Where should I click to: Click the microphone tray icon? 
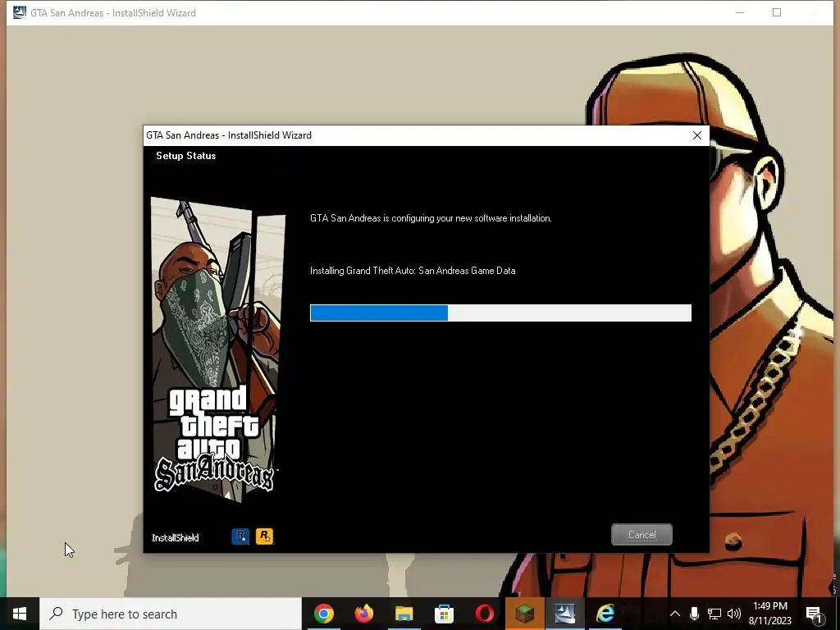coord(694,614)
